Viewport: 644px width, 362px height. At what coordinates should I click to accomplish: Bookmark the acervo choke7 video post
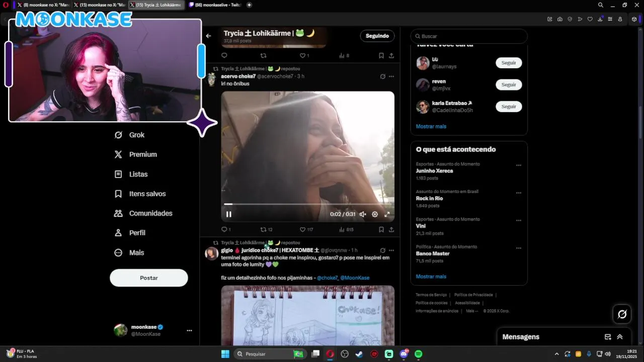(x=381, y=230)
